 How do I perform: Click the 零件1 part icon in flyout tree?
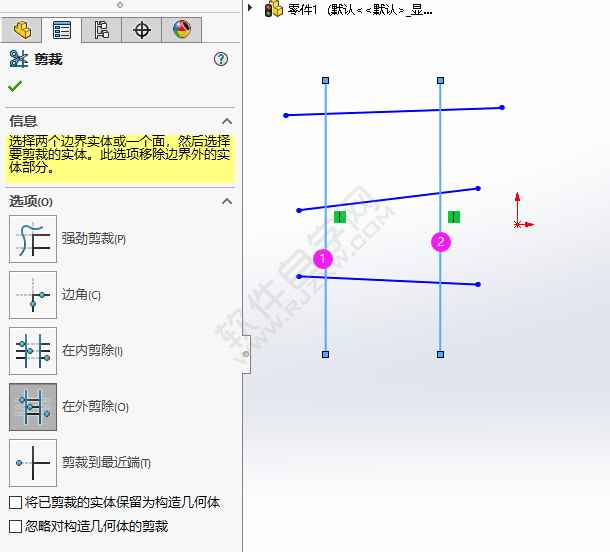[273, 9]
